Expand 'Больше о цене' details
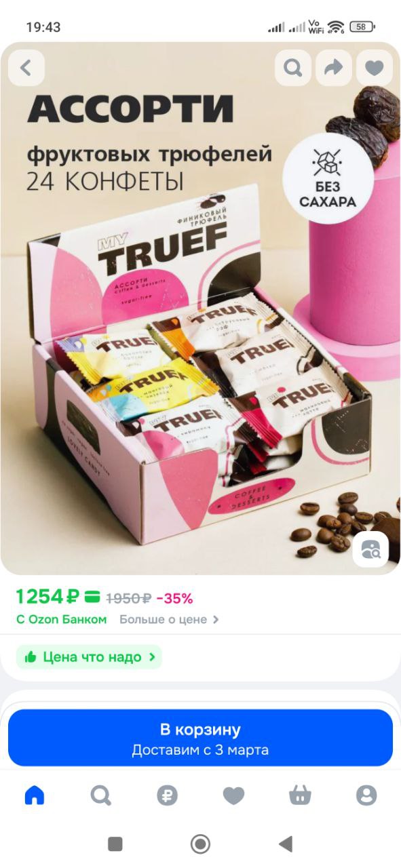The height and width of the screenshot is (868, 401). coord(169,619)
